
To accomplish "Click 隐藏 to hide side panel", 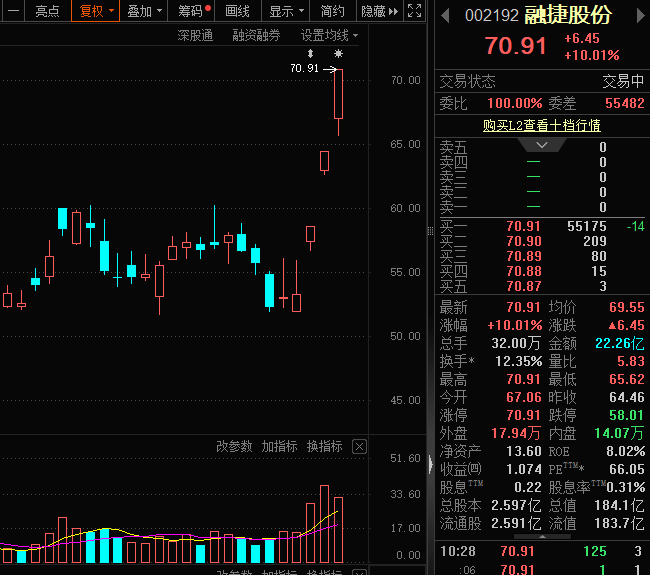I will [x=379, y=11].
